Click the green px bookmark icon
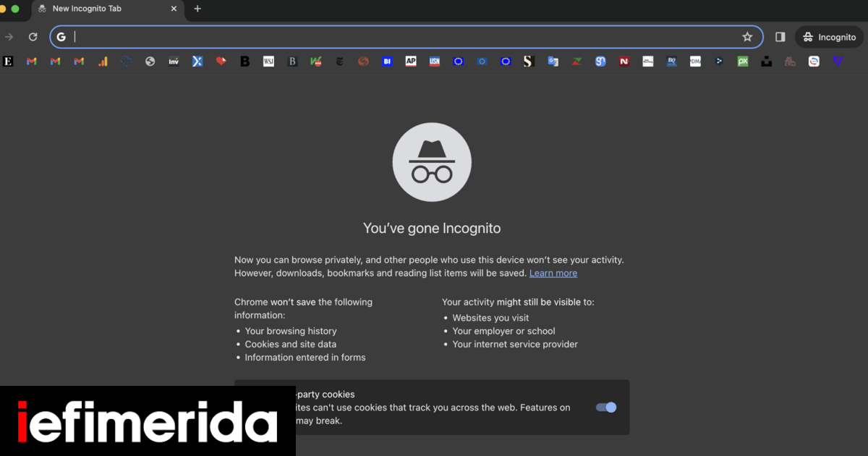This screenshot has height=456, width=868. coord(742,62)
